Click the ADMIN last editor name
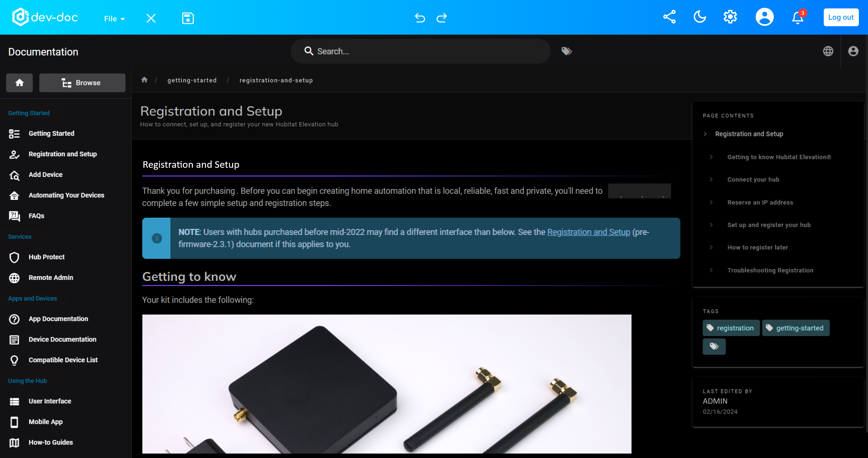868x458 pixels. click(715, 401)
